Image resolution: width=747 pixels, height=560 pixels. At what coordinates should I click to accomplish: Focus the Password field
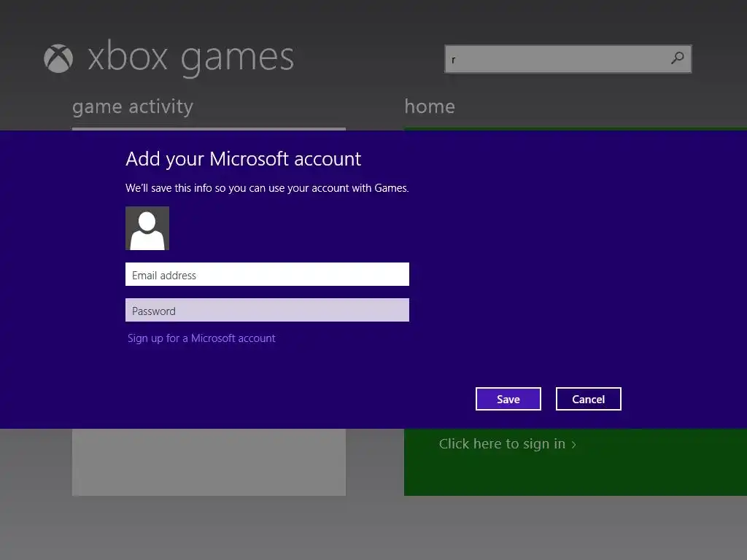tap(267, 310)
